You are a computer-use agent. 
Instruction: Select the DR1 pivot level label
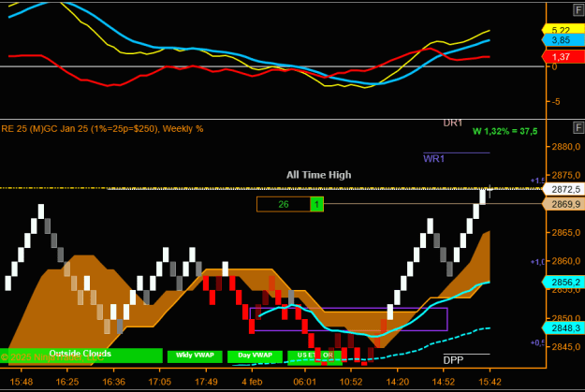(452, 123)
